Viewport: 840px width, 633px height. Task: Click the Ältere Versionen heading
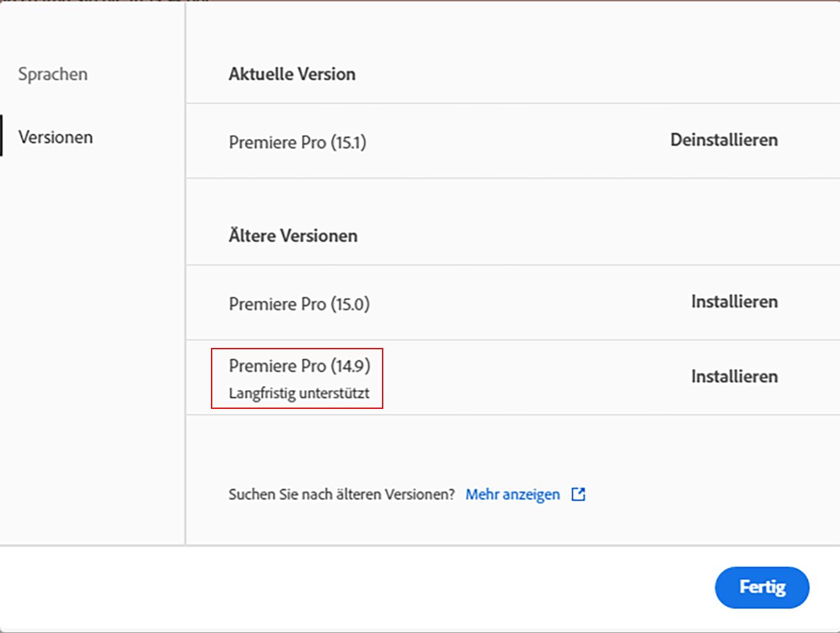point(293,235)
